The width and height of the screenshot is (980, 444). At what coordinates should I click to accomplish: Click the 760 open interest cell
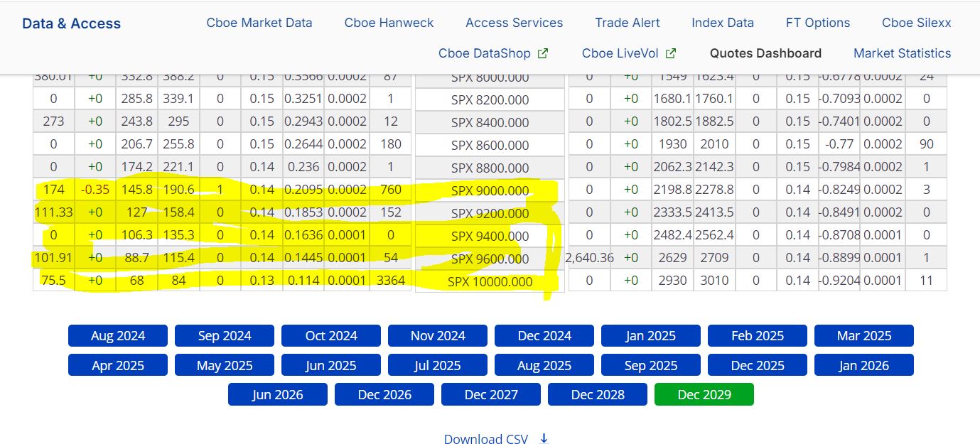click(x=391, y=190)
